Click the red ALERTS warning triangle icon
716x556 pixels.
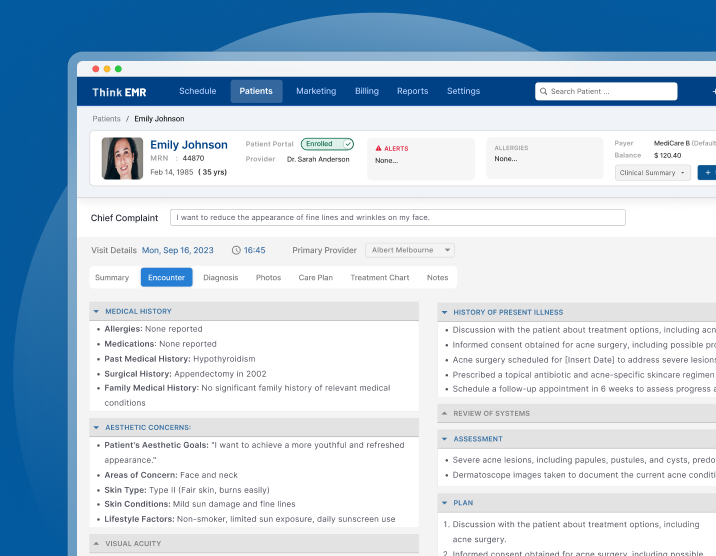pos(378,148)
